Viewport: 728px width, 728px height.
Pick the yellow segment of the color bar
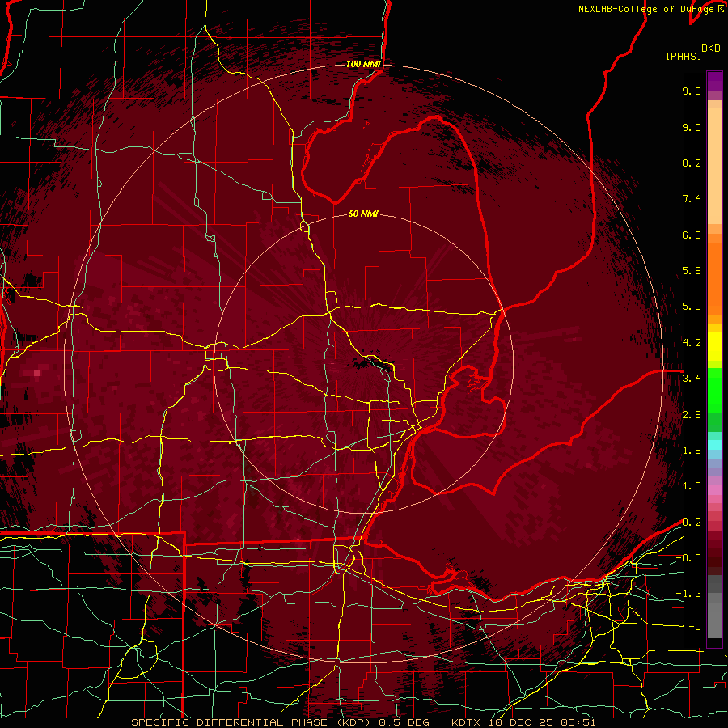click(714, 346)
